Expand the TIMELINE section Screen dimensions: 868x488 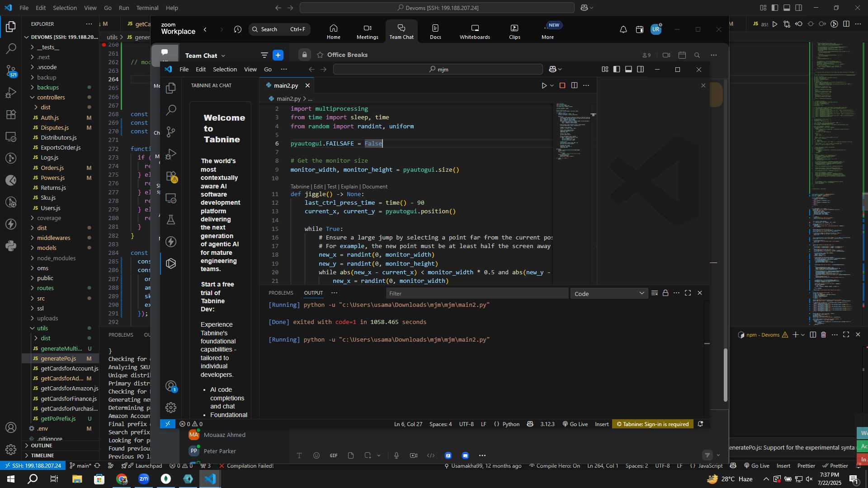coord(42,455)
